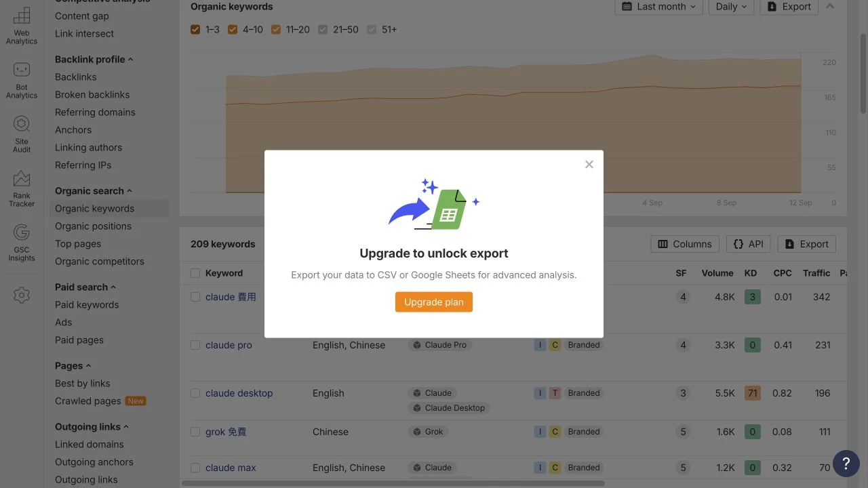This screenshot has width=868, height=488.
Task: Collapse the Organic keywords chart panel
Action: click(830, 6)
